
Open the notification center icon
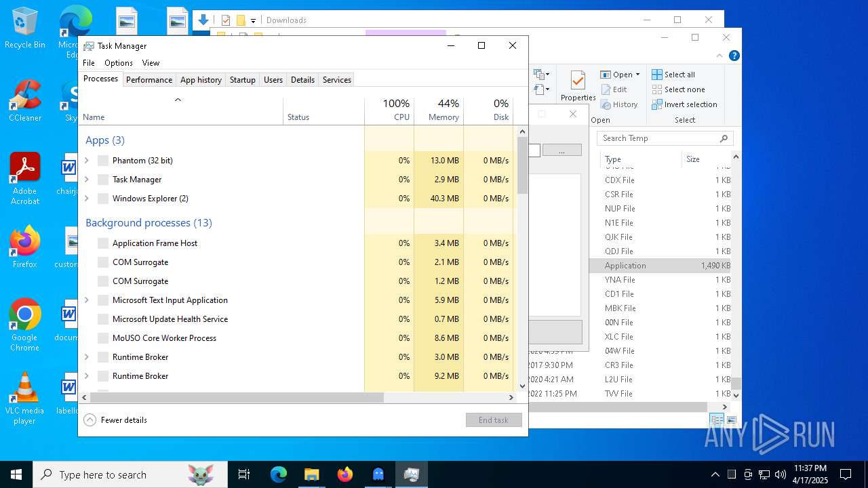(x=846, y=474)
